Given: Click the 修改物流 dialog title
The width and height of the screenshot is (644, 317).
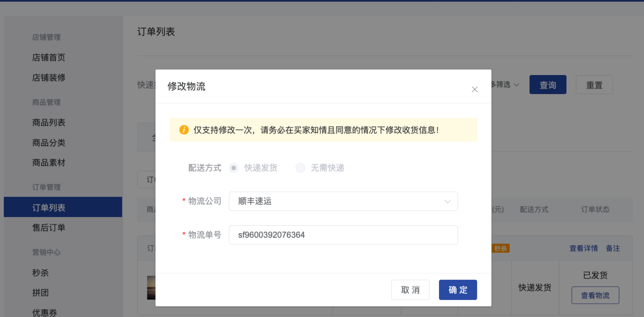Looking at the screenshot, I should click(x=186, y=87).
